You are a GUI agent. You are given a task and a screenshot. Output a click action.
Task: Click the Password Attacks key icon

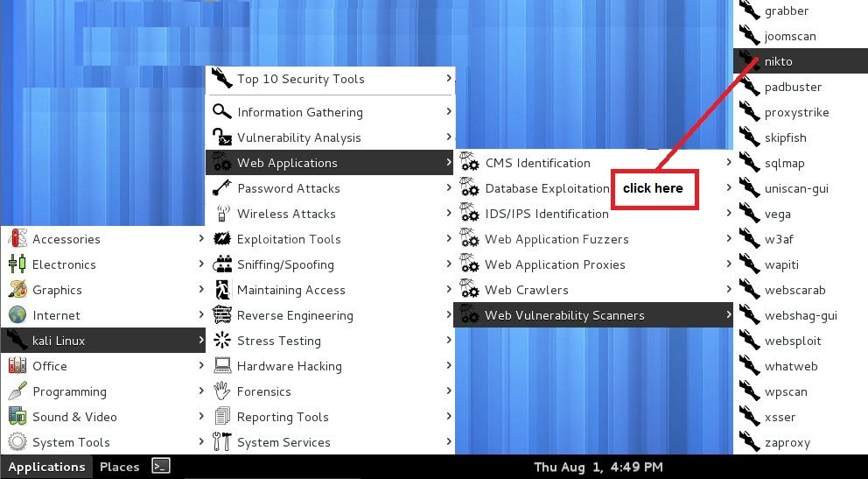pyautogui.click(x=222, y=187)
